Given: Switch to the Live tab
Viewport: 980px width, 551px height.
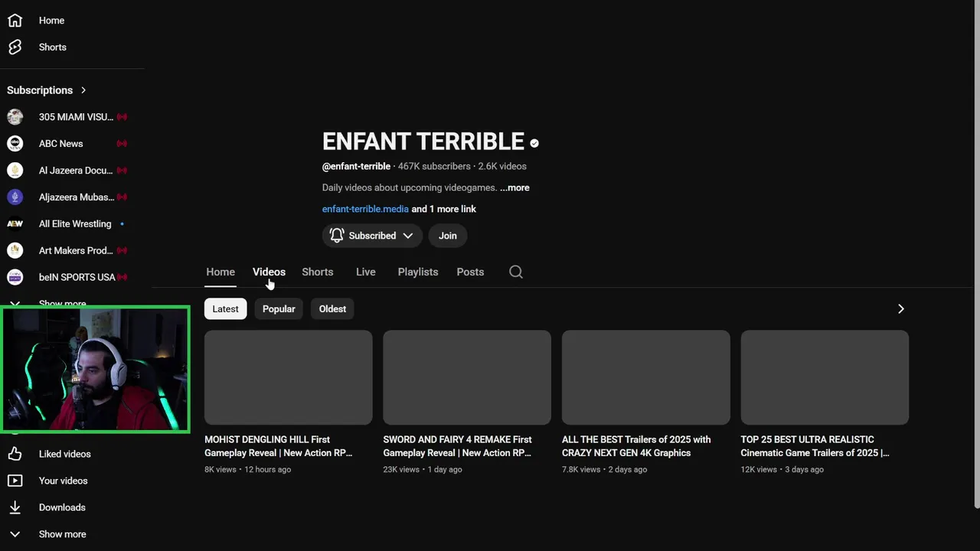Looking at the screenshot, I should tap(366, 272).
